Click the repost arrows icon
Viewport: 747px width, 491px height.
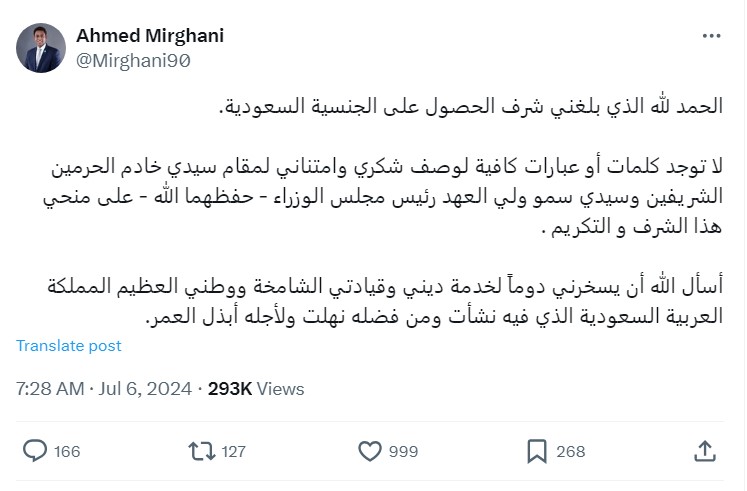tap(201, 451)
